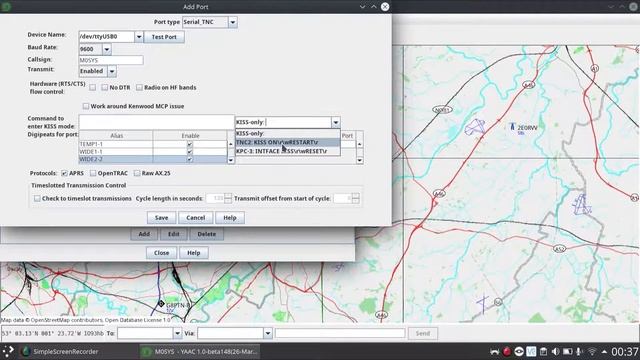Click the Cycle length in seconds spinner
Image resolution: width=640 pixels, height=360 pixels.
click(x=219, y=198)
